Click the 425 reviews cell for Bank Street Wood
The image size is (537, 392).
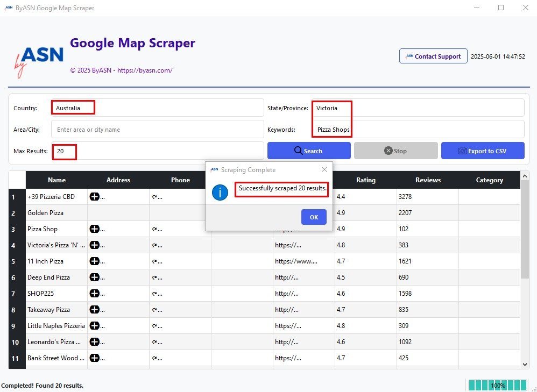(428, 358)
